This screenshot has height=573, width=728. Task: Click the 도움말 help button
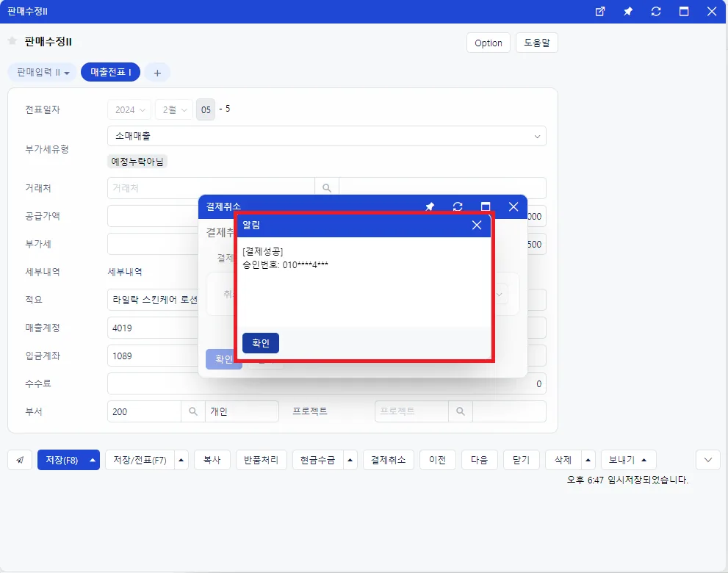click(x=537, y=43)
